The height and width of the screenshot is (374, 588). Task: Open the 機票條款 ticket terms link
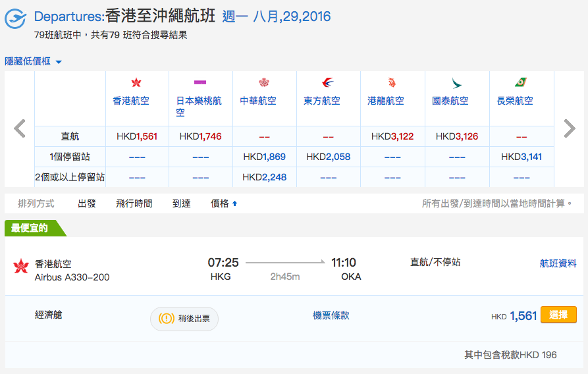pyautogui.click(x=331, y=315)
